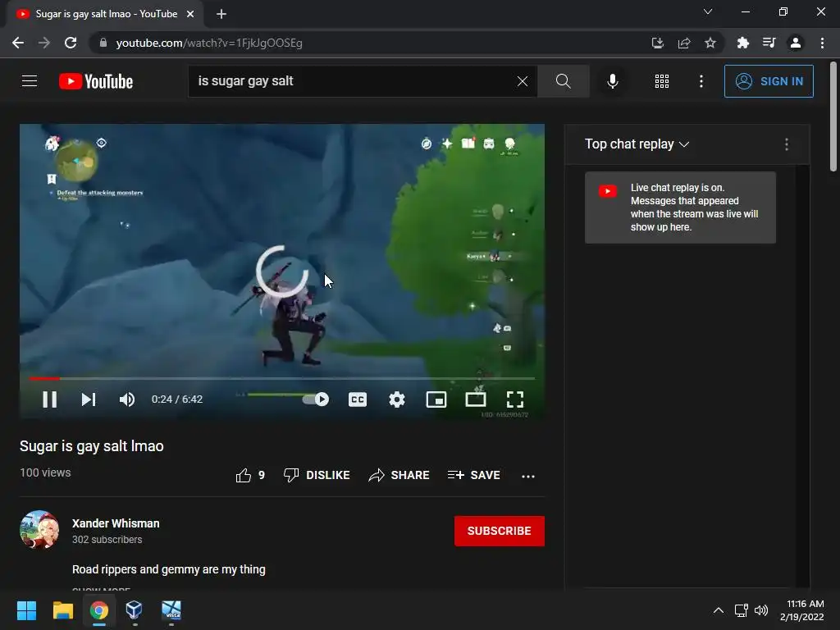This screenshot has height=630, width=840.
Task: Expand the Top chat replay dropdown
Action: pyautogui.click(x=637, y=144)
